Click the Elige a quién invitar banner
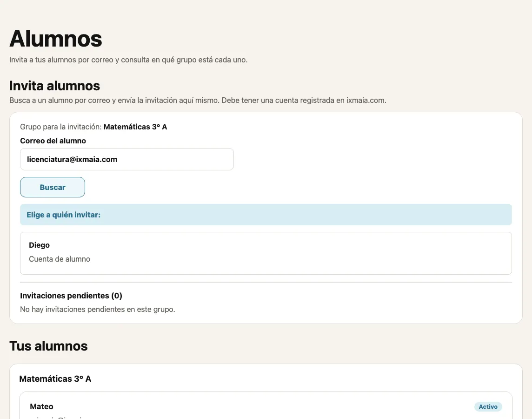532x419 pixels. (x=266, y=215)
